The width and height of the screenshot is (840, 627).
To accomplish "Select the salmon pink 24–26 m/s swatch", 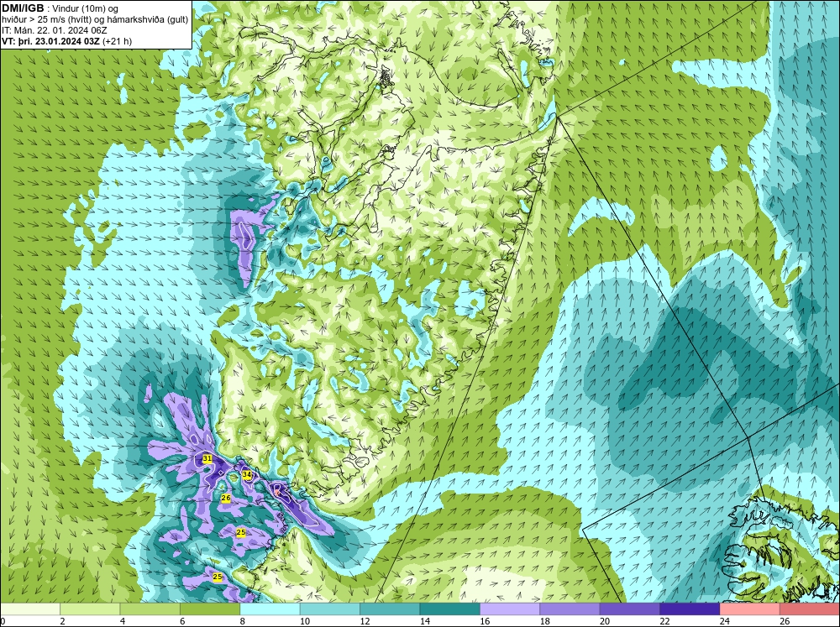I will (x=750, y=609).
